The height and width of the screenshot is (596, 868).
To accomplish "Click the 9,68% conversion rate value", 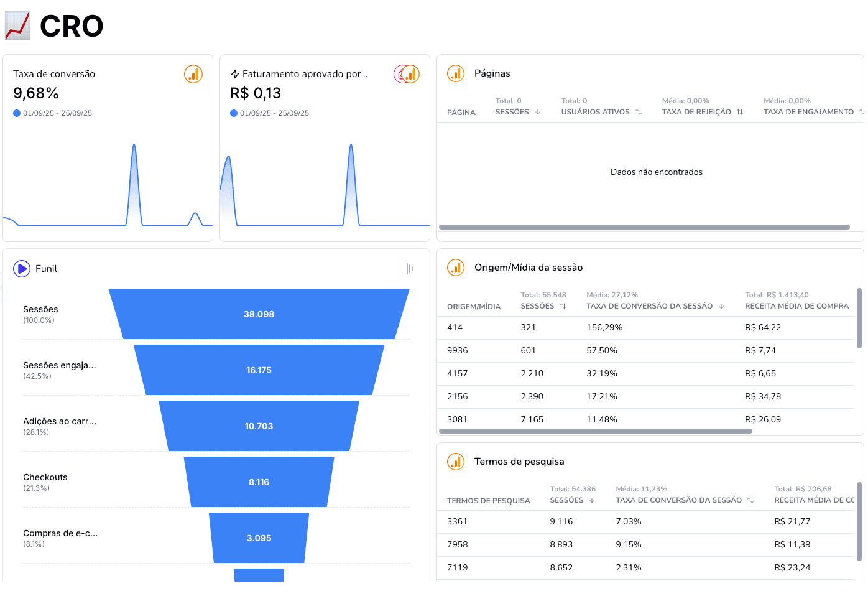I will click(x=36, y=93).
